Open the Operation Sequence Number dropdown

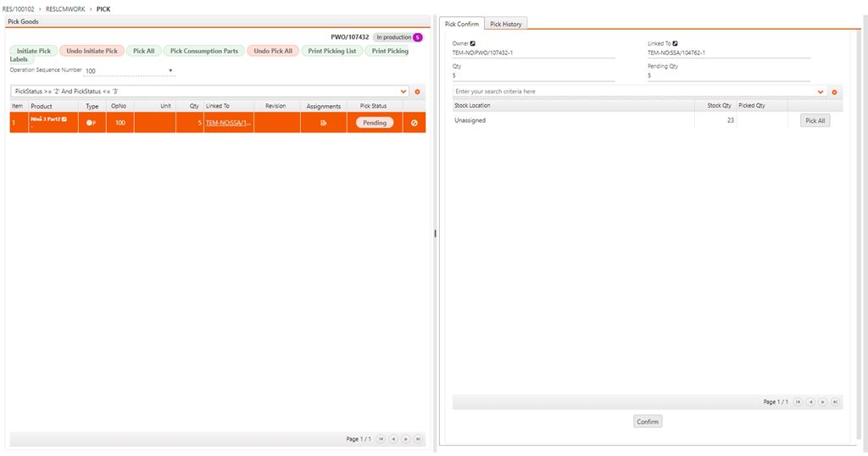click(x=170, y=71)
